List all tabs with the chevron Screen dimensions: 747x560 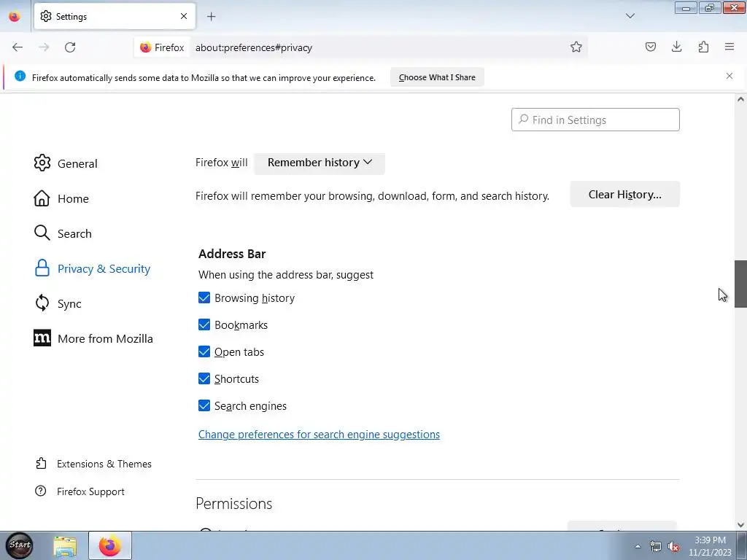pos(630,16)
